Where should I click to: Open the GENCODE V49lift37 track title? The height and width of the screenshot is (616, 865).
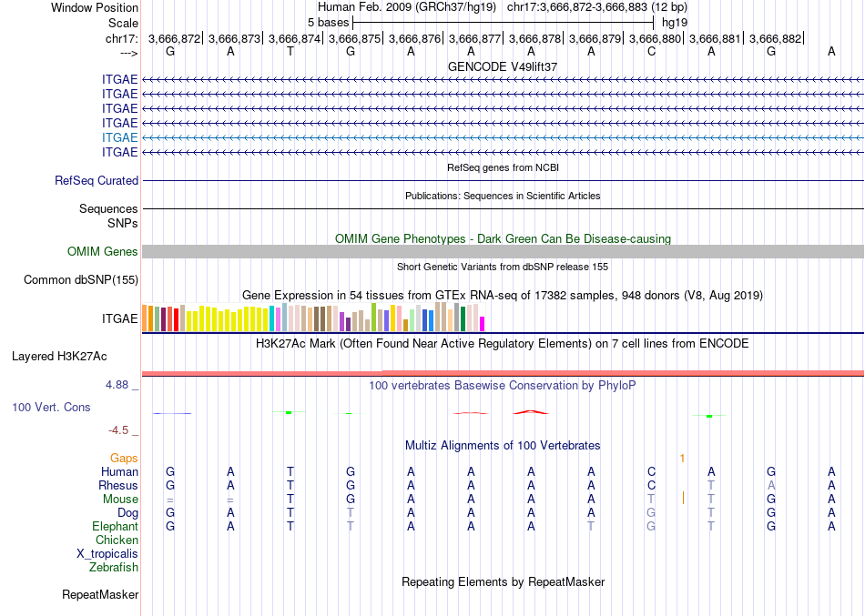(503, 66)
